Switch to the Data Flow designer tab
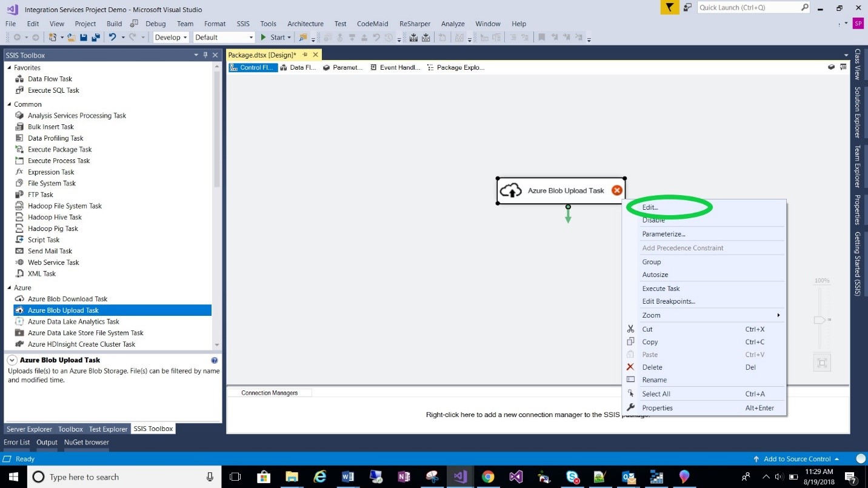Screen dimensions: 868x488 [x=298, y=67]
